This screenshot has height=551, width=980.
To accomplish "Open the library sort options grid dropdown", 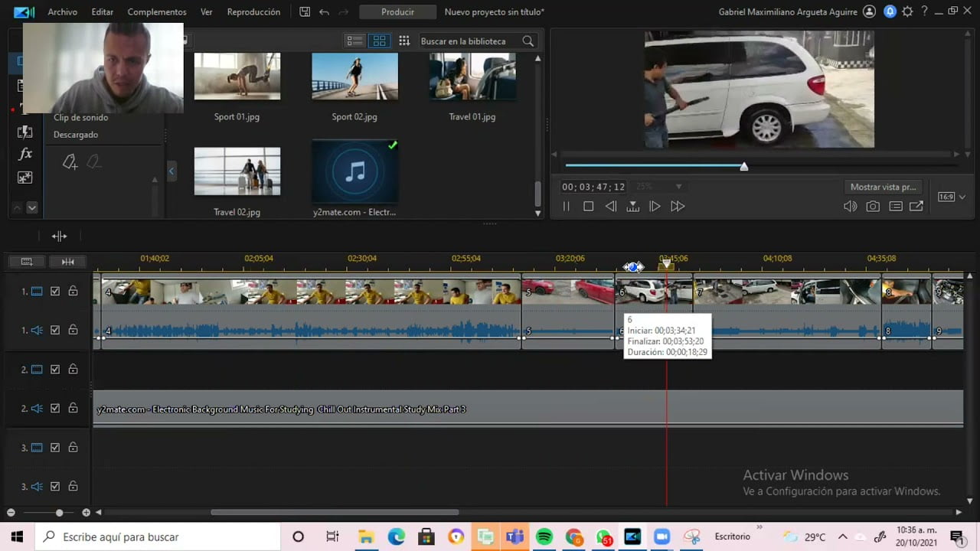I will point(404,41).
